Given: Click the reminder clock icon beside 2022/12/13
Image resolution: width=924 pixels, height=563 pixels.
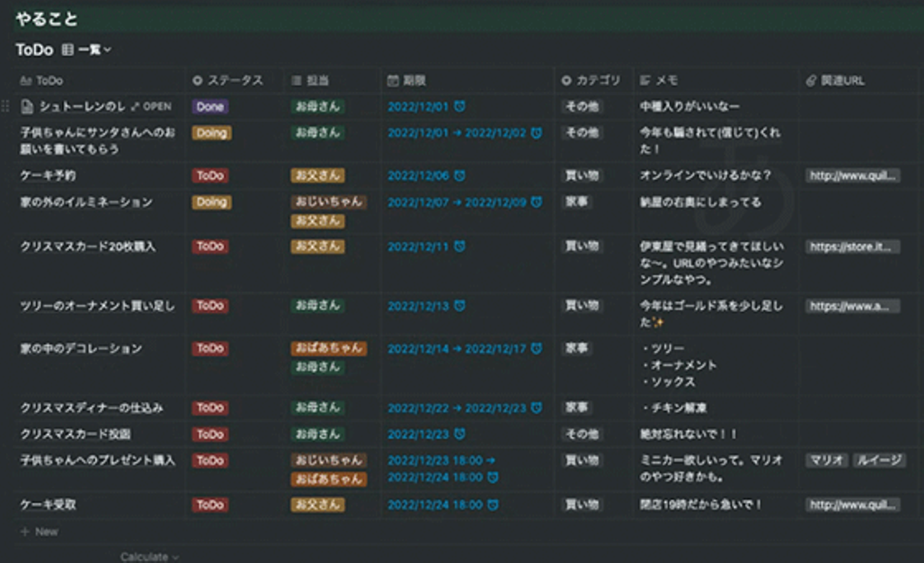Looking at the screenshot, I should point(459,306).
